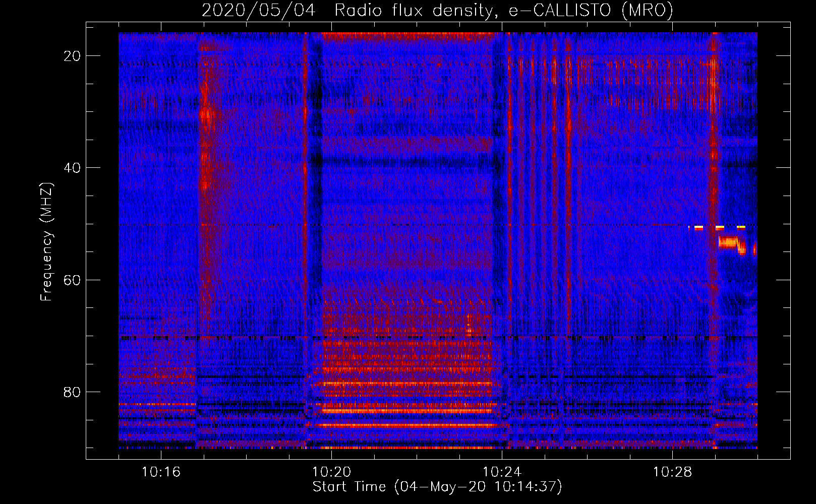Image resolution: width=816 pixels, height=504 pixels.
Task: Select the 'Frequency (MHZ)' y-axis label
Action: click(46, 242)
